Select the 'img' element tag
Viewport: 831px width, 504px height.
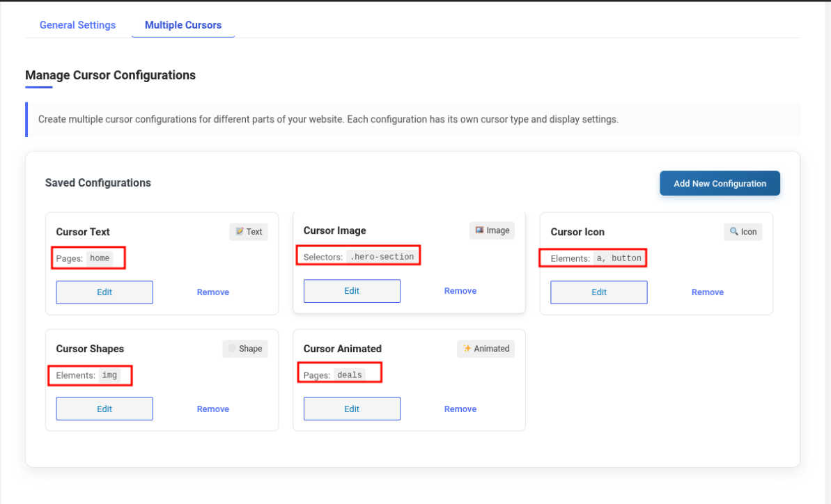[109, 375]
